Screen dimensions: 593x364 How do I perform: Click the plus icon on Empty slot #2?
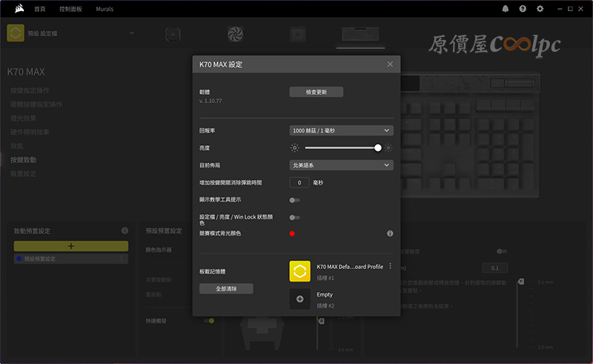(300, 300)
